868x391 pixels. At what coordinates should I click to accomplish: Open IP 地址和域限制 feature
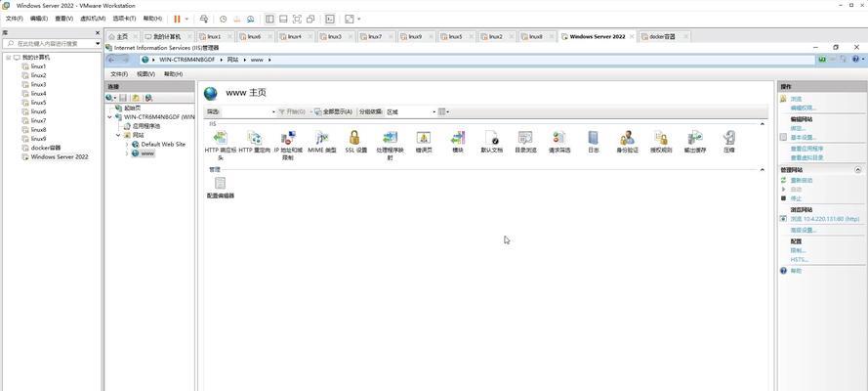point(288,138)
